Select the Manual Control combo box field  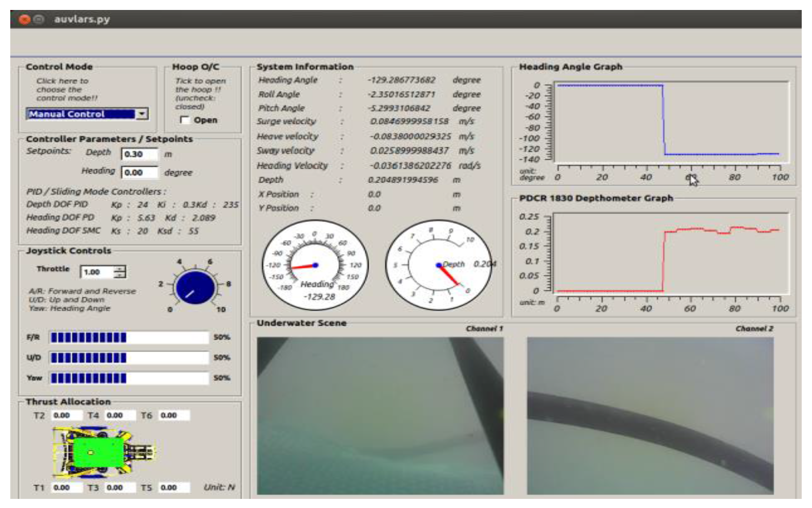click(x=81, y=114)
